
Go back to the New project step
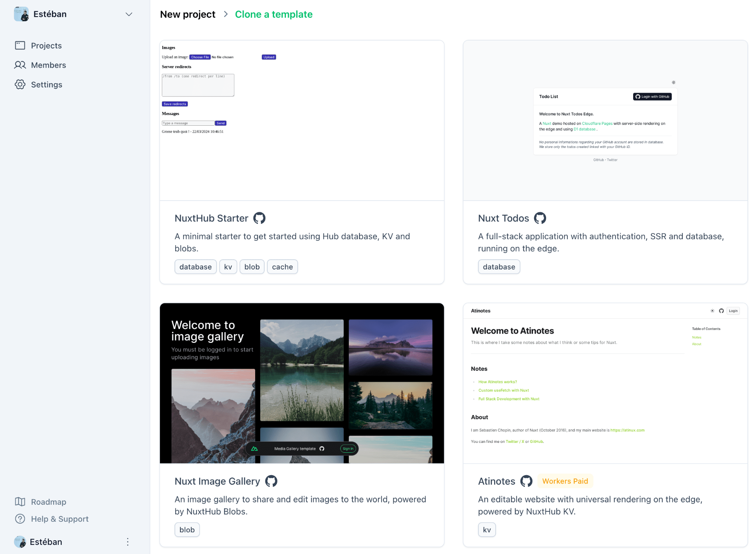[x=187, y=14]
